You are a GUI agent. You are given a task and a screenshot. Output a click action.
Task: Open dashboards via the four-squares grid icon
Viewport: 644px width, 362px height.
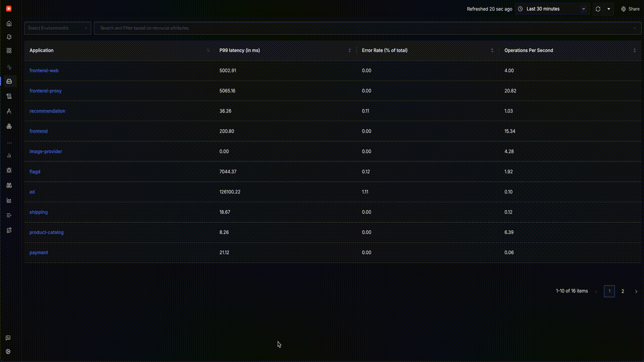pos(9,51)
